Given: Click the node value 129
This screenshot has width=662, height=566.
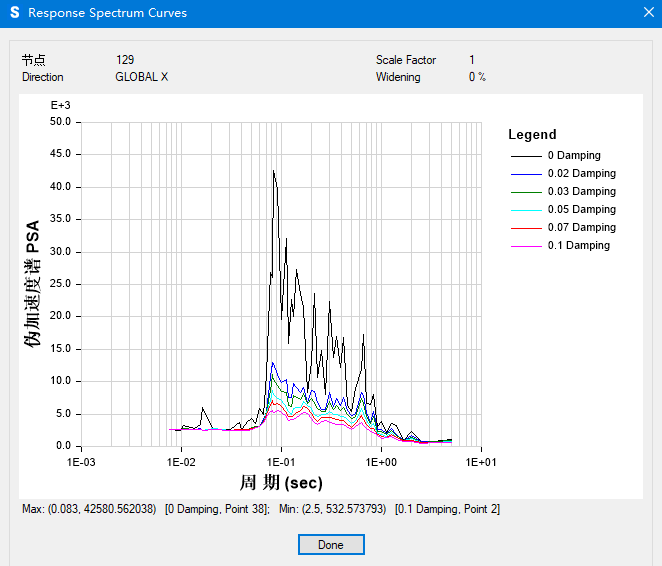Looking at the screenshot, I should (x=125, y=60).
